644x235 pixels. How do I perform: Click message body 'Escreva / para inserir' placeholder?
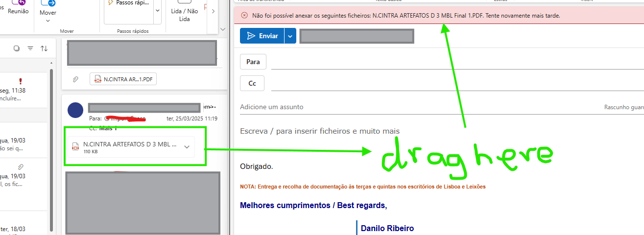[320, 131]
